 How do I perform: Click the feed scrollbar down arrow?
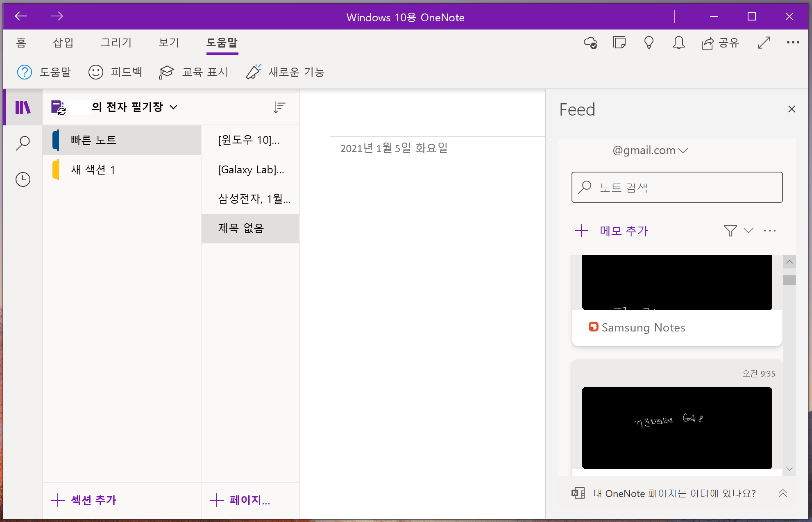pyautogui.click(x=789, y=469)
